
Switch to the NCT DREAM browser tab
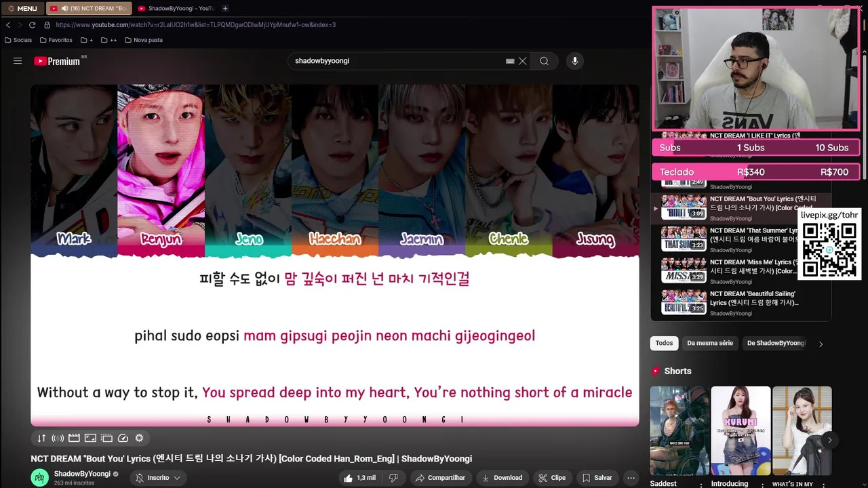point(89,8)
